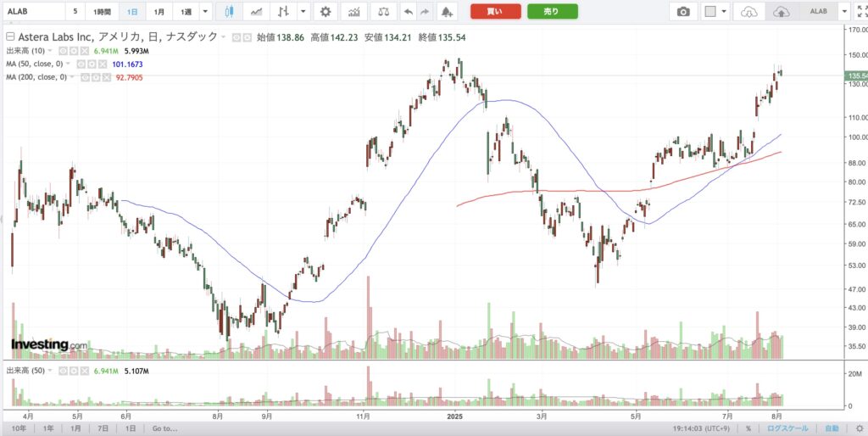Screen dimensions: 868x436
Task: Open more time intervals dropdown
Action: tap(206, 11)
